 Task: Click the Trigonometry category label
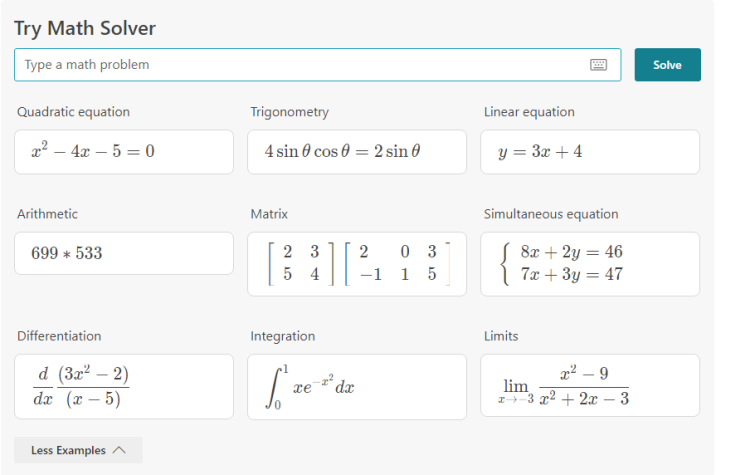(289, 112)
